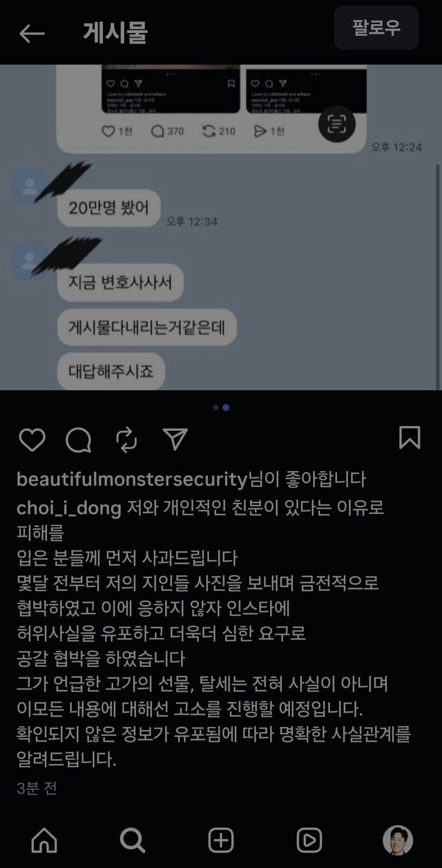Tap the first blurred chat avatar
The height and width of the screenshot is (868, 442).
[30, 186]
